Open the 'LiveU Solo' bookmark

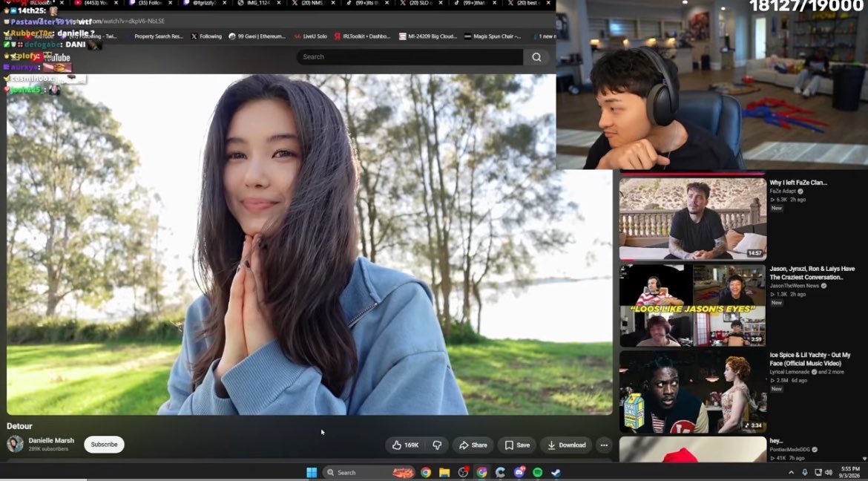pyautogui.click(x=311, y=36)
